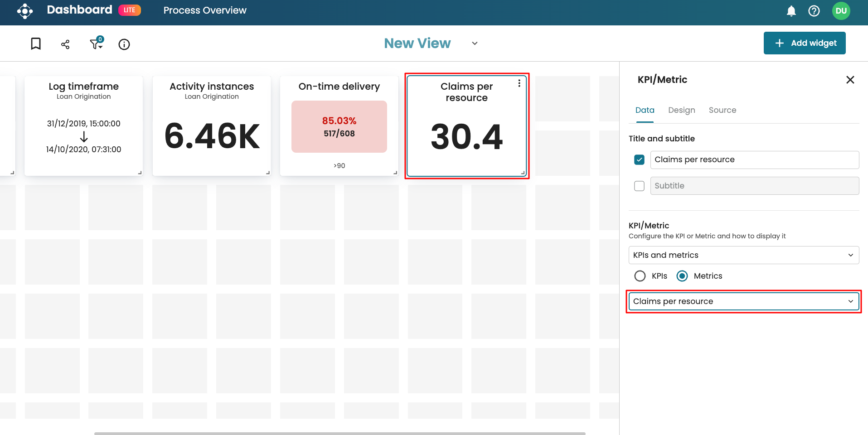Open the notifications bell
Screen dimensions: 868x435
point(791,11)
